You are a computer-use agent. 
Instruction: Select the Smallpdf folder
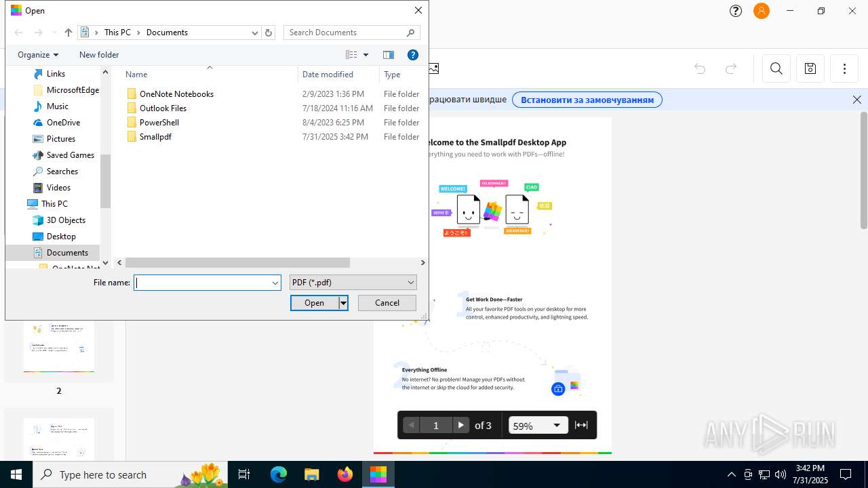155,137
